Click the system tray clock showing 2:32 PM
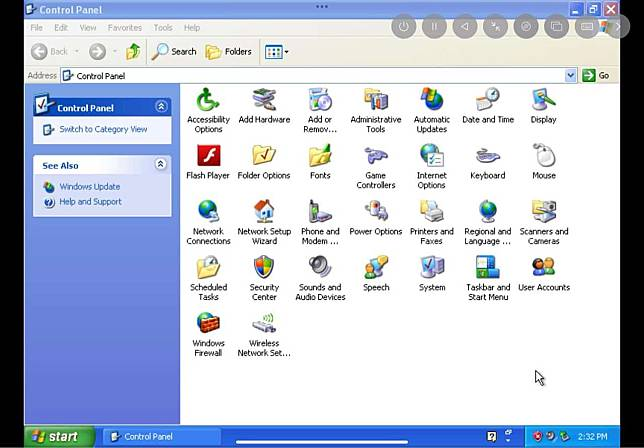The width and height of the screenshot is (644, 448). [592, 437]
